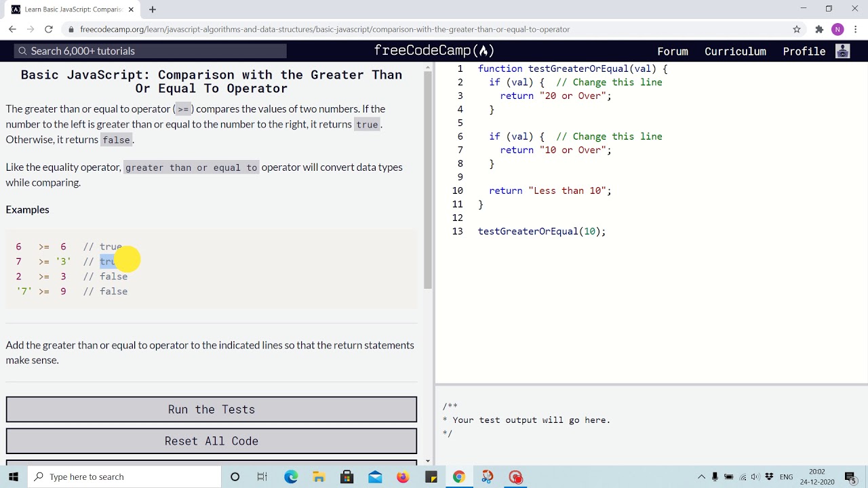Open the Mail app from taskbar
The image size is (868, 488).
375,476
